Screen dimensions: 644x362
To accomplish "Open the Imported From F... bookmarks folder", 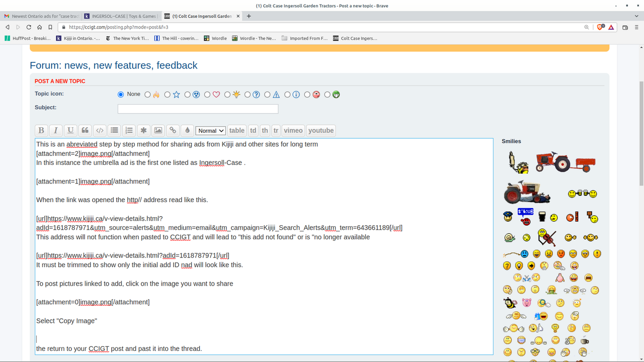I will tap(304, 38).
